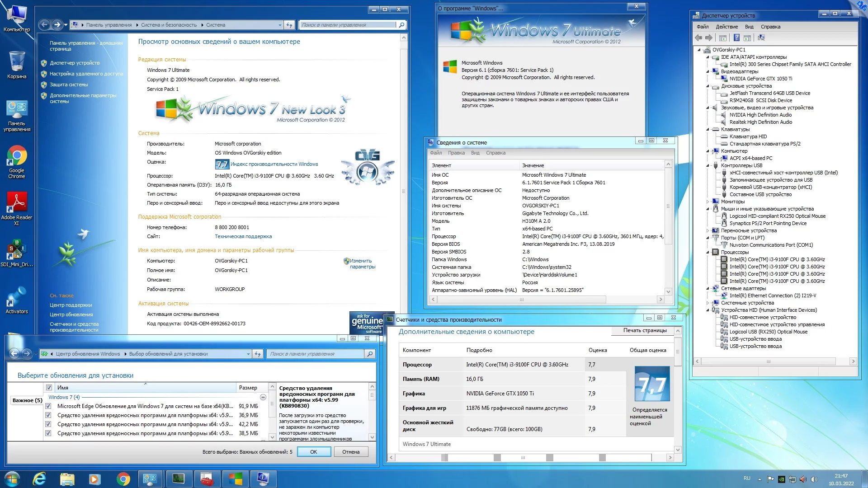Collapse the Процессоры tree node
Image resolution: width=868 pixels, height=488 pixels.
point(708,252)
